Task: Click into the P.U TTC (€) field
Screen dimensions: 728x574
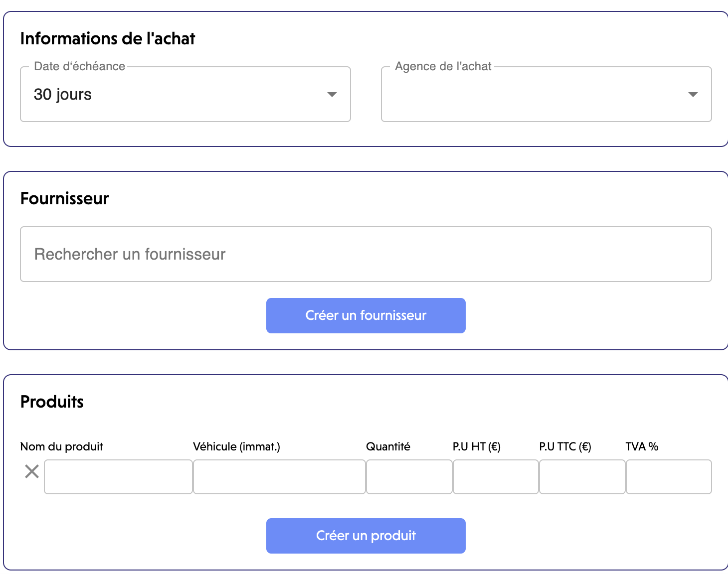Action: 582,477
